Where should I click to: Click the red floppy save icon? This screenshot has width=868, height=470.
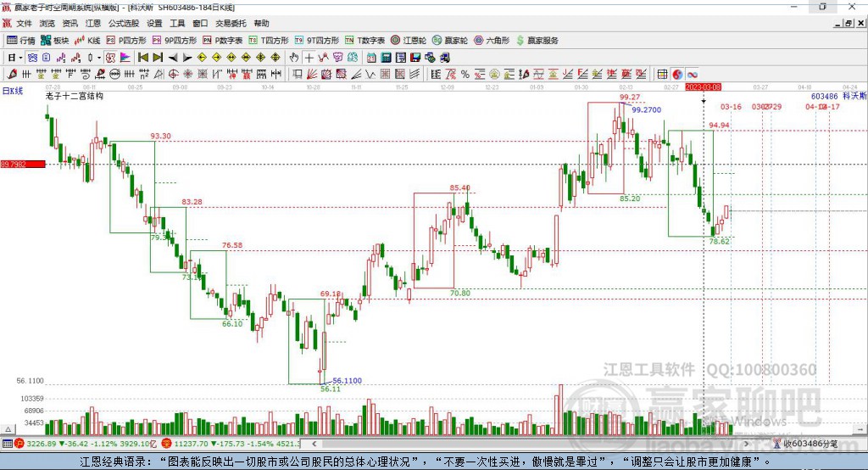[415, 57]
